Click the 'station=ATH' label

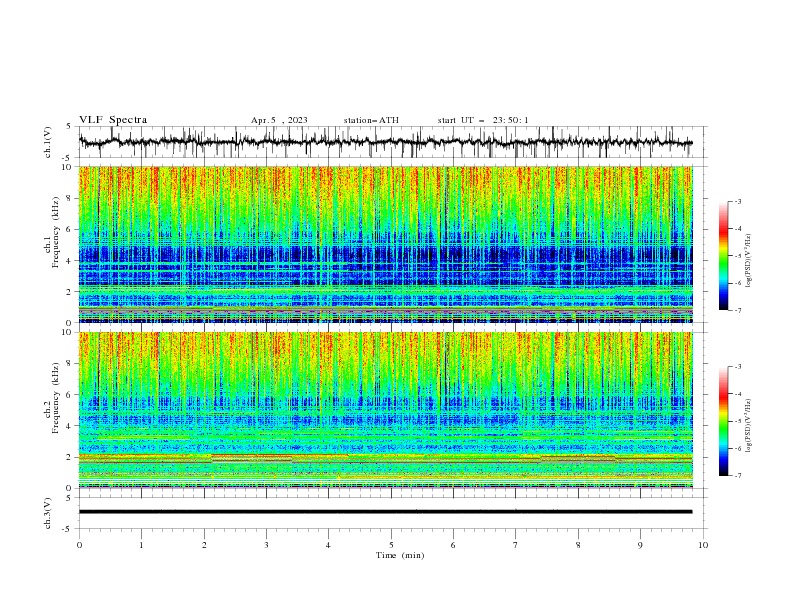coord(371,120)
